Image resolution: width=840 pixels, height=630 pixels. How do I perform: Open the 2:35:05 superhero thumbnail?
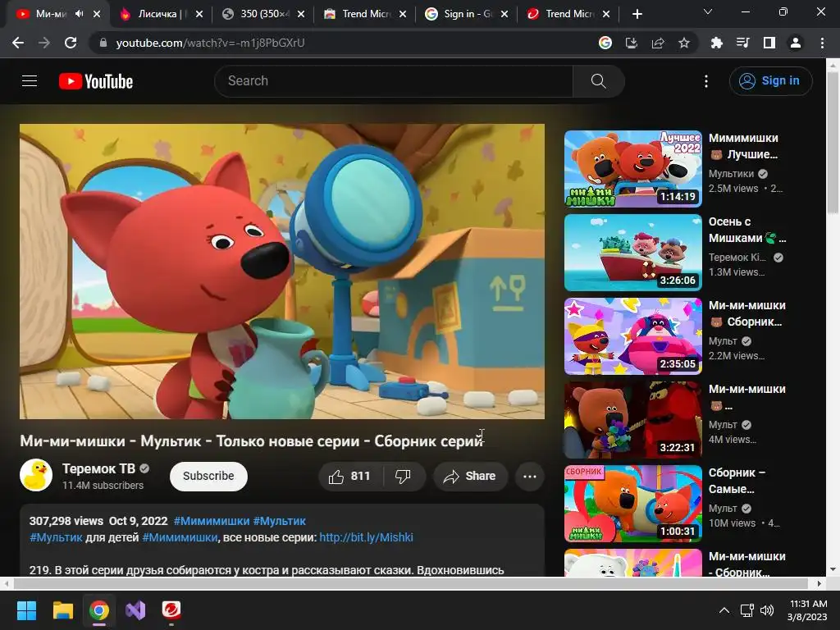tap(633, 336)
